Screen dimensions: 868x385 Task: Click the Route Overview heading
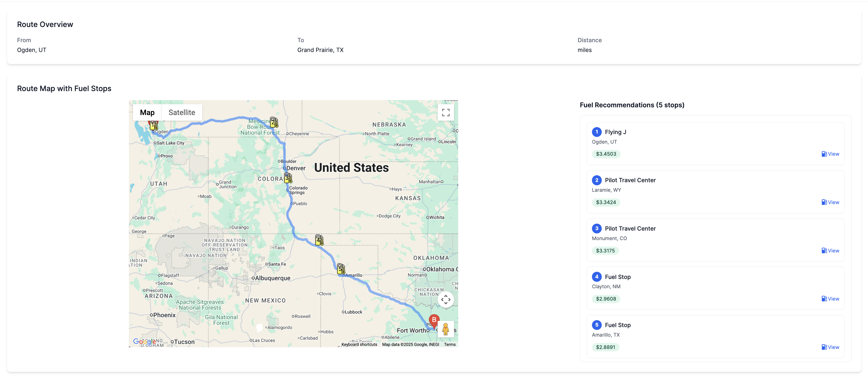click(45, 24)
